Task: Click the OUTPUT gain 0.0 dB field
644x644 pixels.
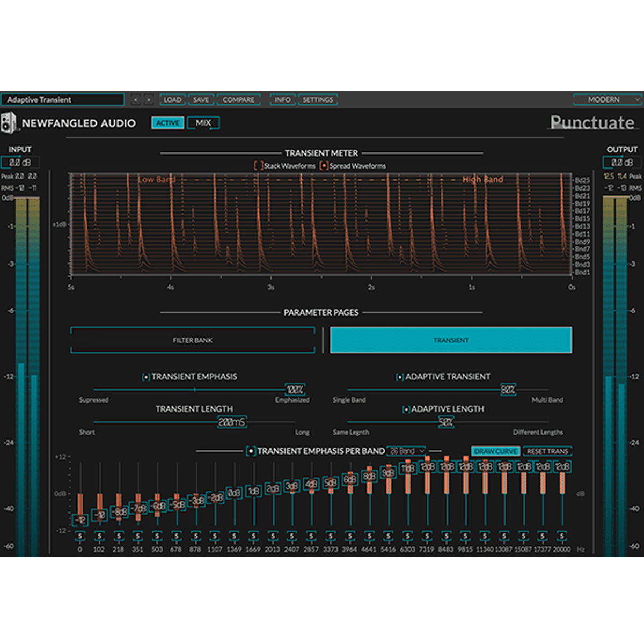Action: coord(622,162)
